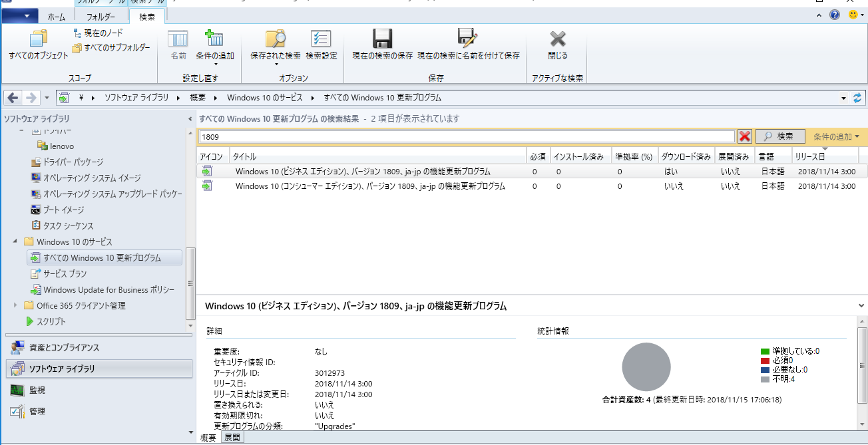
Task: Save the current search (現在の検索の保存)
Action: 382,46
